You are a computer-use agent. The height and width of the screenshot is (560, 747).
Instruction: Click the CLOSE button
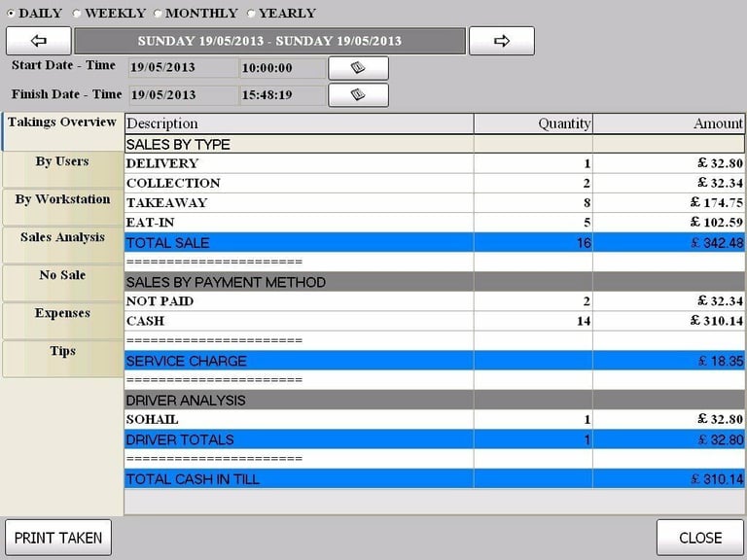[700, 538]
